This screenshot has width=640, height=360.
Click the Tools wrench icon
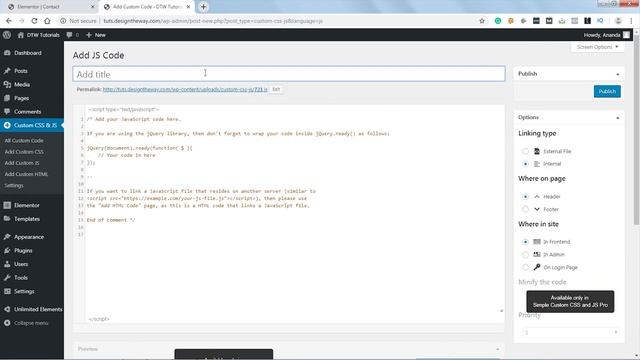pos(7,278)
